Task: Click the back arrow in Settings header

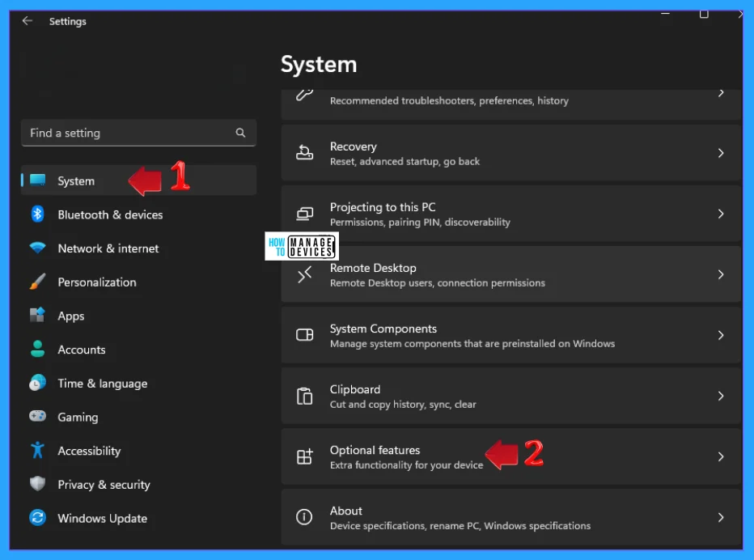Action: (x=28, y=21)
